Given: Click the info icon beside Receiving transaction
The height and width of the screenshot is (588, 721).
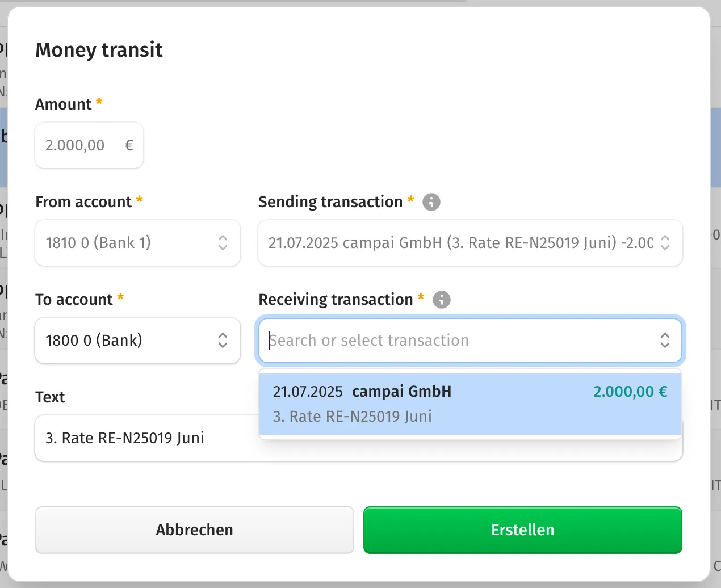Looking at the screenshot, I should (x=442, y=300).
